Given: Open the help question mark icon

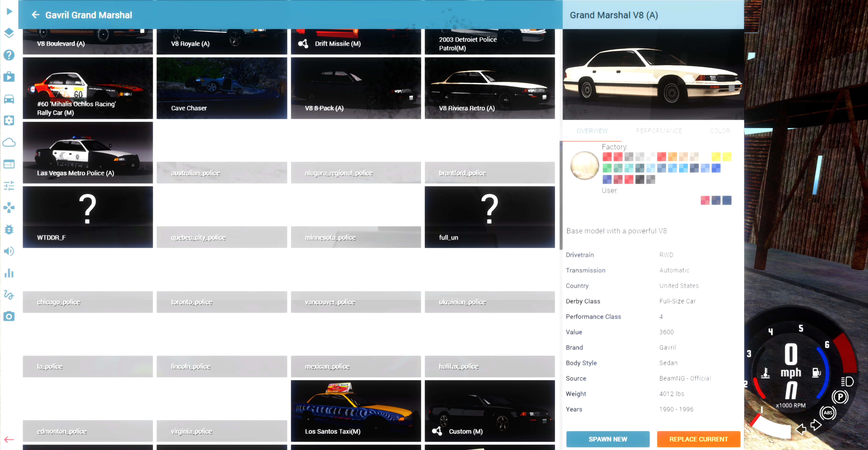Looking at the screenshot, I should [9, 55].
